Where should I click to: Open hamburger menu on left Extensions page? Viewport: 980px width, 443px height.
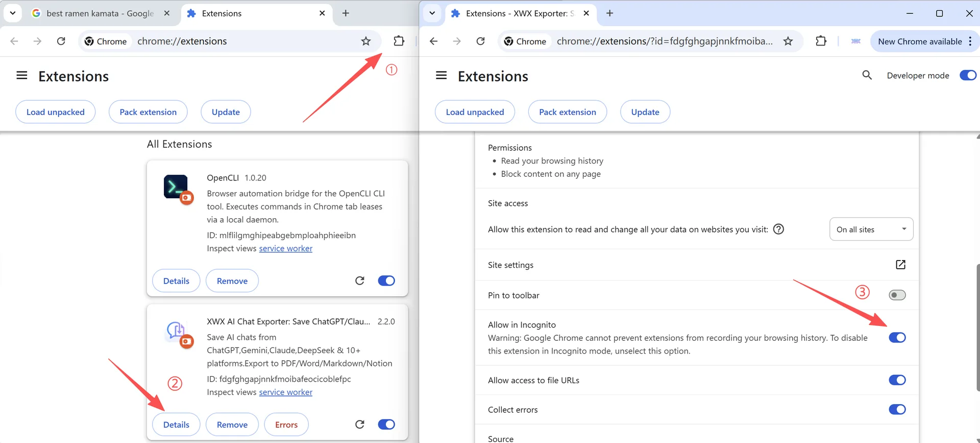click(22, 76)
